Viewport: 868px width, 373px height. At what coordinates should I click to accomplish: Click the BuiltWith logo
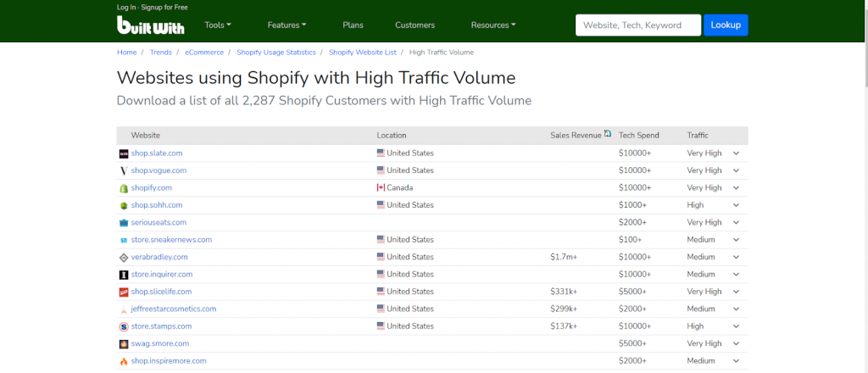point(151,25)
